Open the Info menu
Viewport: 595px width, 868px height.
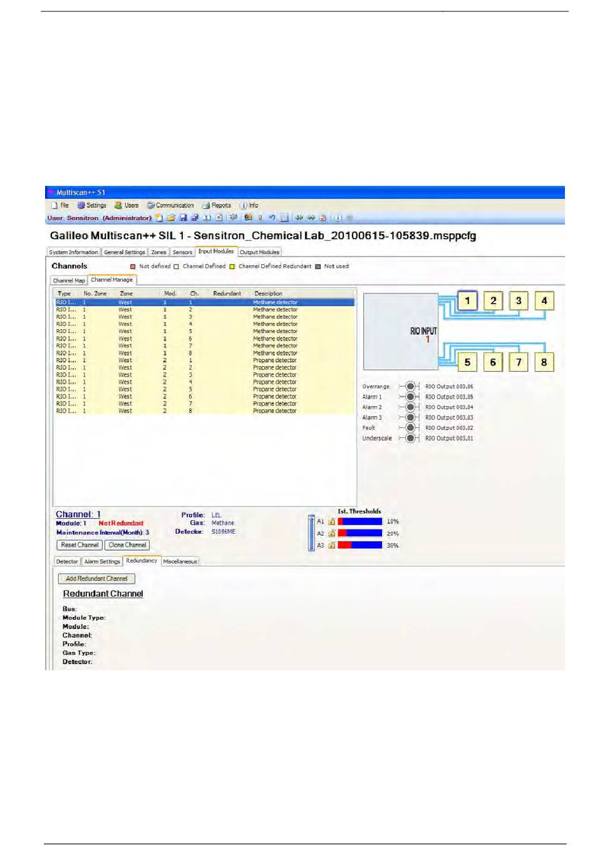click(249, 205)
